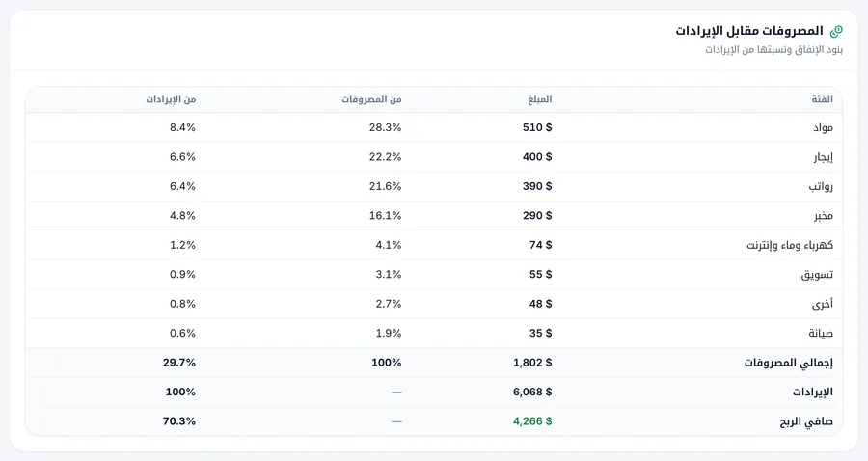Click the 100% cell in إجمالي المصروفات row
The width and height of the screenshot is (868, 461).
point(387,363)
